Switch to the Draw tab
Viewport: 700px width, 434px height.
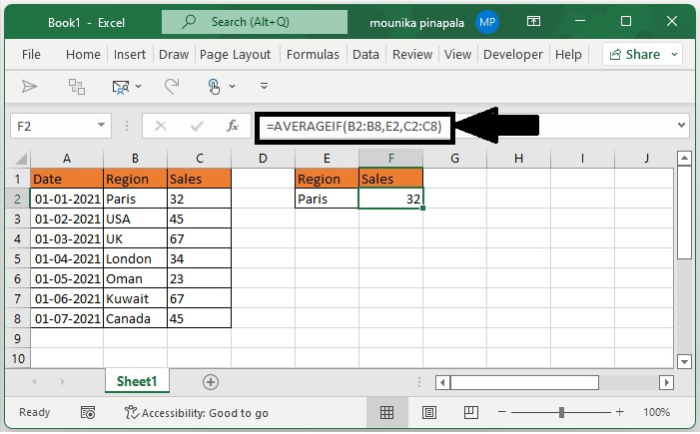point(174,54)
